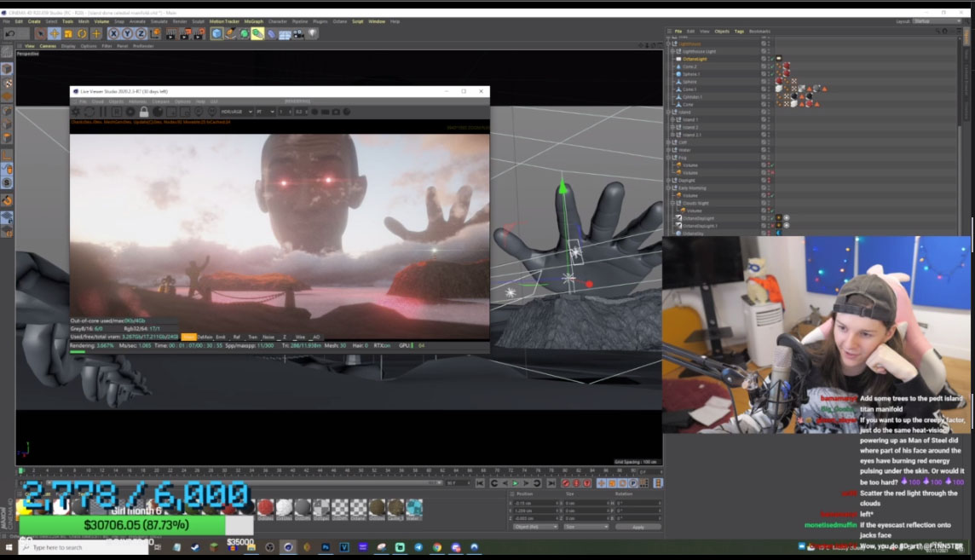Click red material tag on Cone.2
Viewport: 975px width, 560px height.
(786, 66)
